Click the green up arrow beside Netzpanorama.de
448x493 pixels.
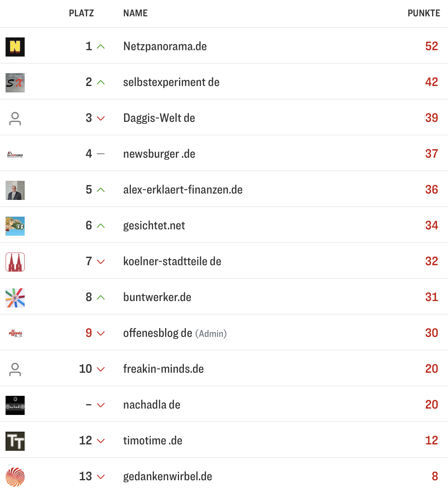100,47
